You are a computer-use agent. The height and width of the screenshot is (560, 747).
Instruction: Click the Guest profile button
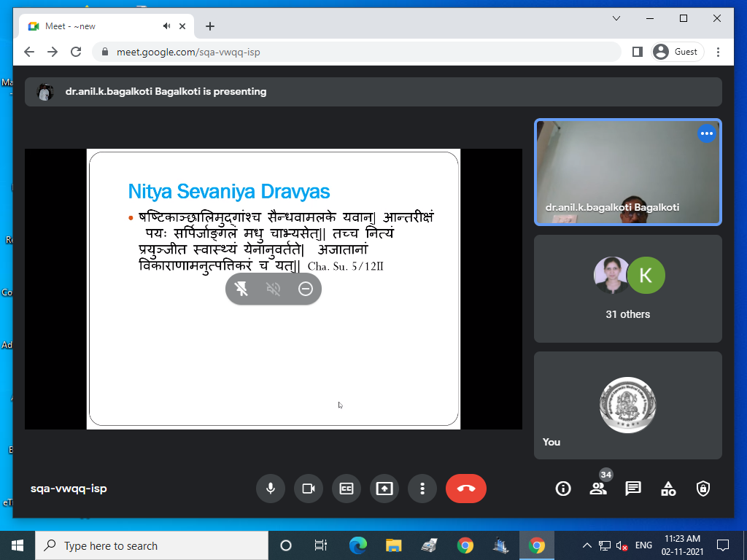click(676, 52)
